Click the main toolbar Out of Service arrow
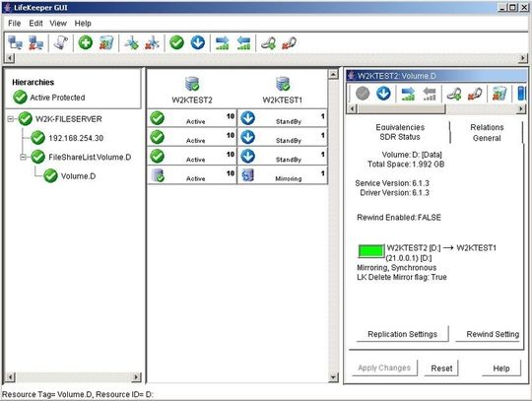Viewport: 532px width, 401px height. 197,43
